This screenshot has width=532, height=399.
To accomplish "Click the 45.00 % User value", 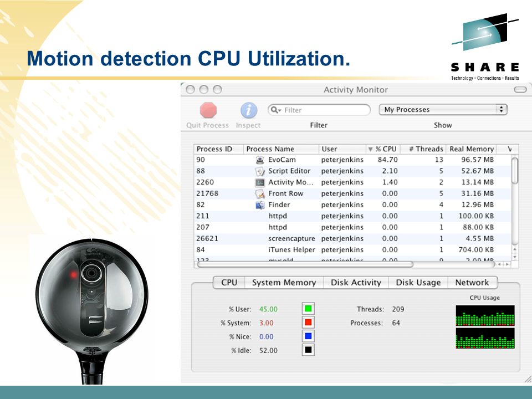I will (268, 309).
